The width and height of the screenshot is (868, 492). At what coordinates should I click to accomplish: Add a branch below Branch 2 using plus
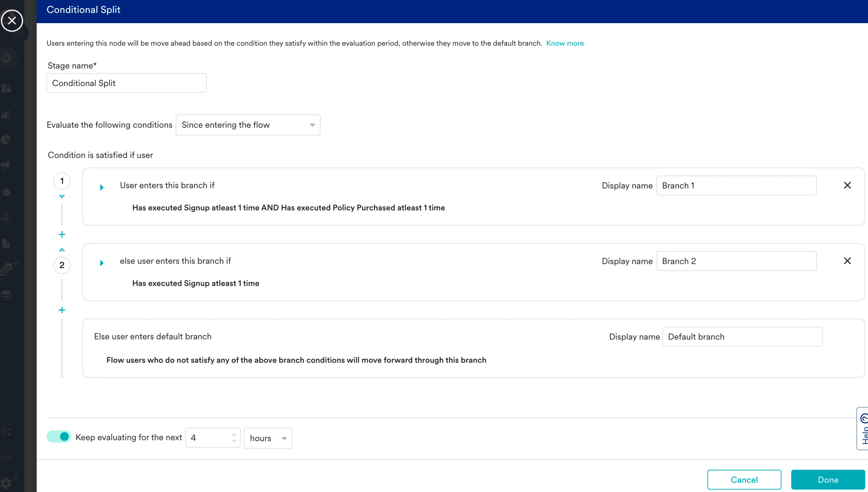62,310
